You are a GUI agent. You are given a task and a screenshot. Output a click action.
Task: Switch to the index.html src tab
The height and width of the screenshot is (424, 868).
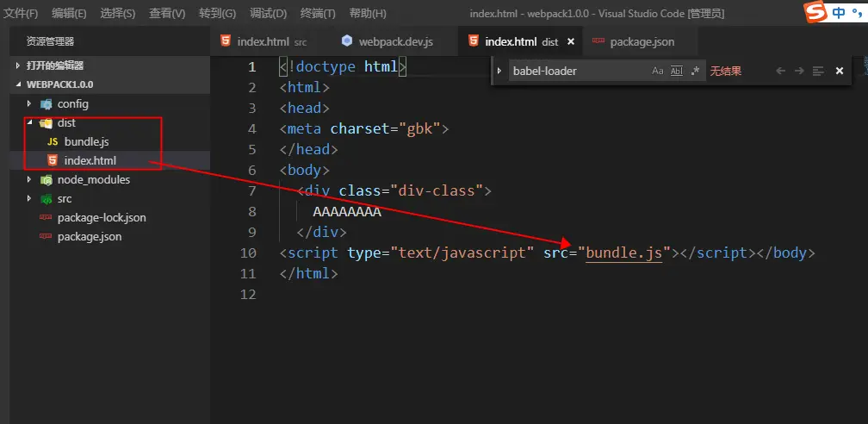[268, 41]
